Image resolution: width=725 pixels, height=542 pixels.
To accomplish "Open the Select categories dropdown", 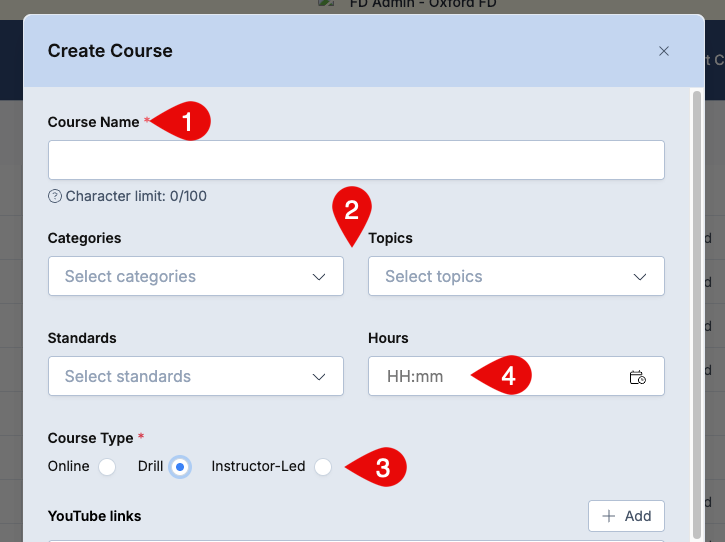I will 196,276.
